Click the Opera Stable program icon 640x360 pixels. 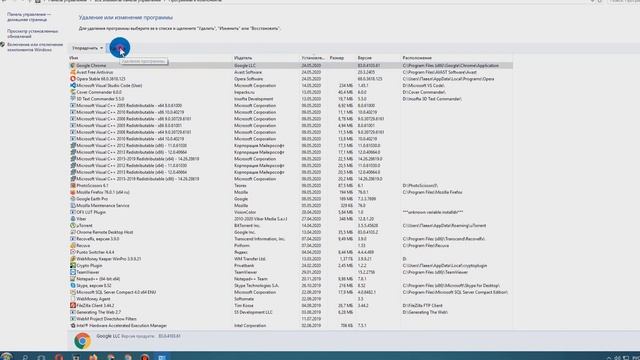(x=73, y=79)
